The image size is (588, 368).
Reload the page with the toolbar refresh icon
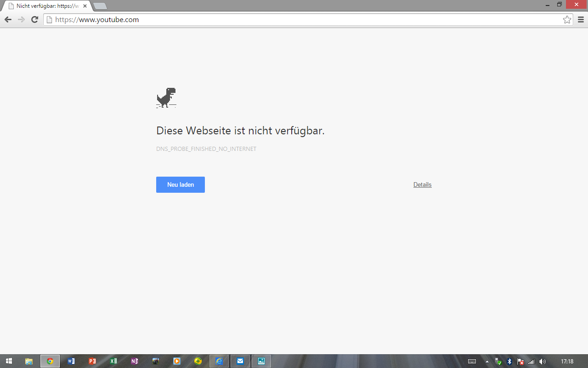[34, 19]
